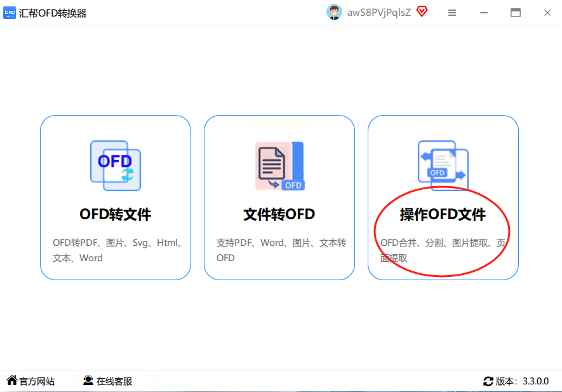Image resolution: width=562 pixels, height=392 pixels.
Task: Open the OFD转文件 card title
Action: [116, 214]
